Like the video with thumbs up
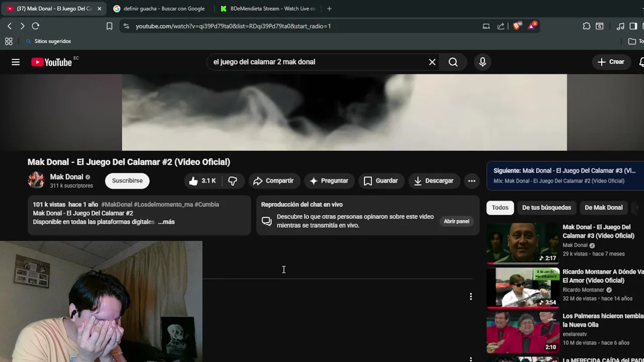This screenshot has width=644, height=362. pos(202,180)
